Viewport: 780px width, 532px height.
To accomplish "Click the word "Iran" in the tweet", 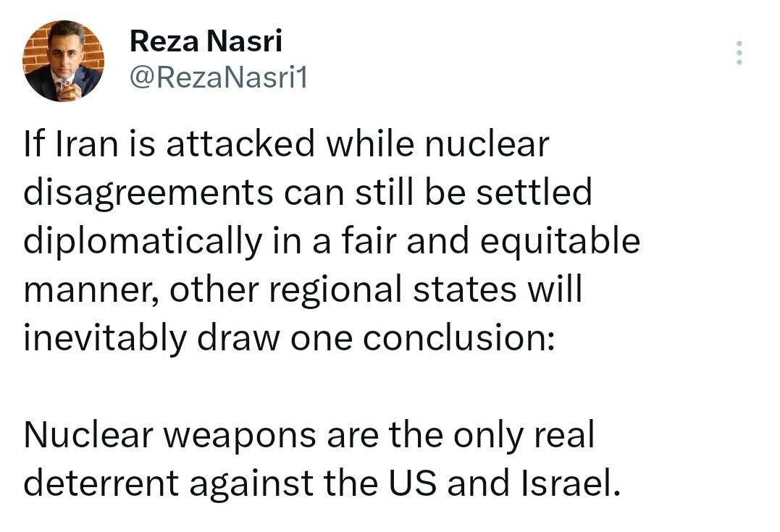I will (82, 145).
